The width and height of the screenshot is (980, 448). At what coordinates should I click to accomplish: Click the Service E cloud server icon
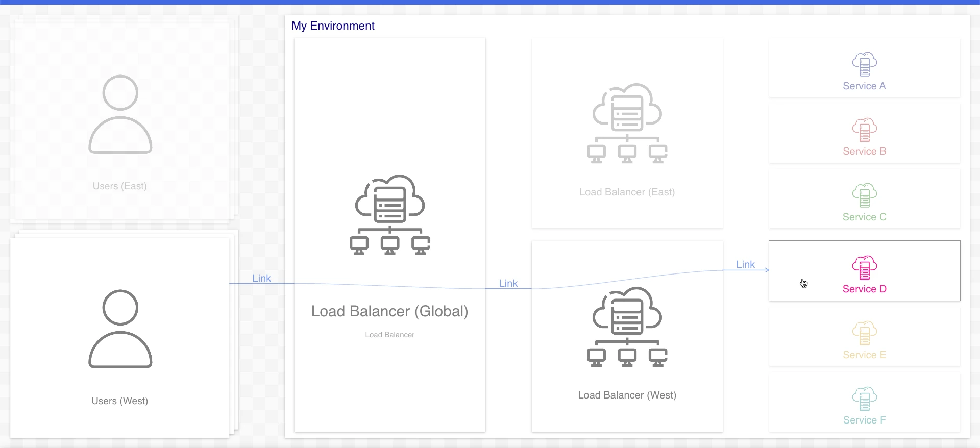(x=864, y=333)
